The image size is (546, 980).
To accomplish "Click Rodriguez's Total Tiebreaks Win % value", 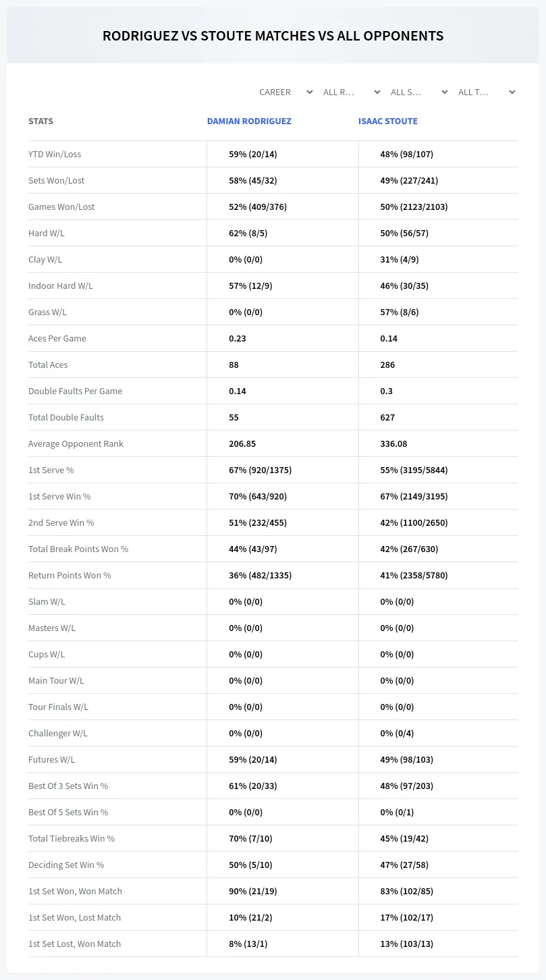I will coord(250,838).
